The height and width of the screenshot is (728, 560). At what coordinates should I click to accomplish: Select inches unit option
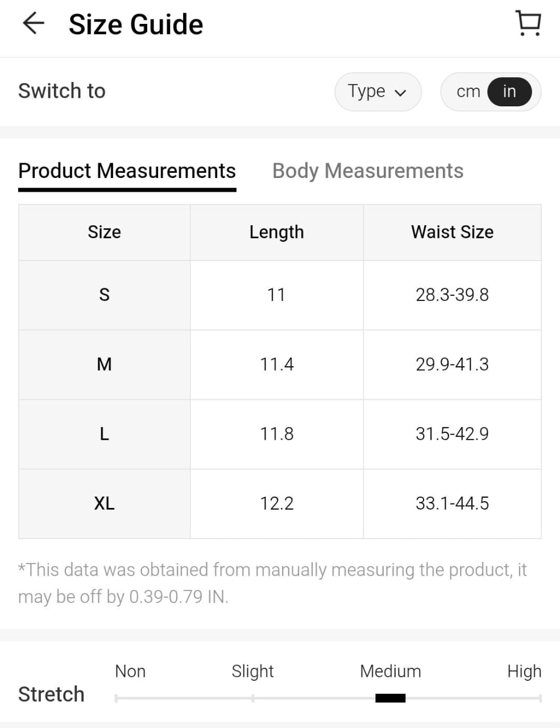[509, 92]
